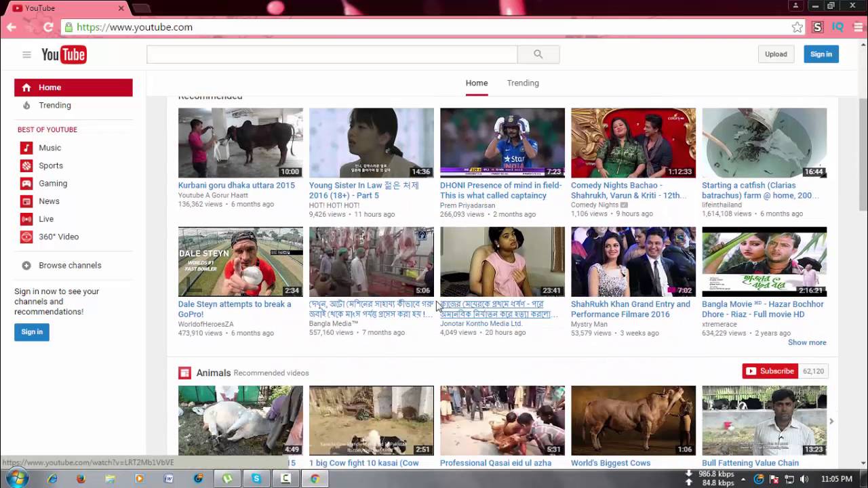Viewport: 868px width, 488px height.
Task: Open the Chrome taskbar icon
Action: point(315,479)
